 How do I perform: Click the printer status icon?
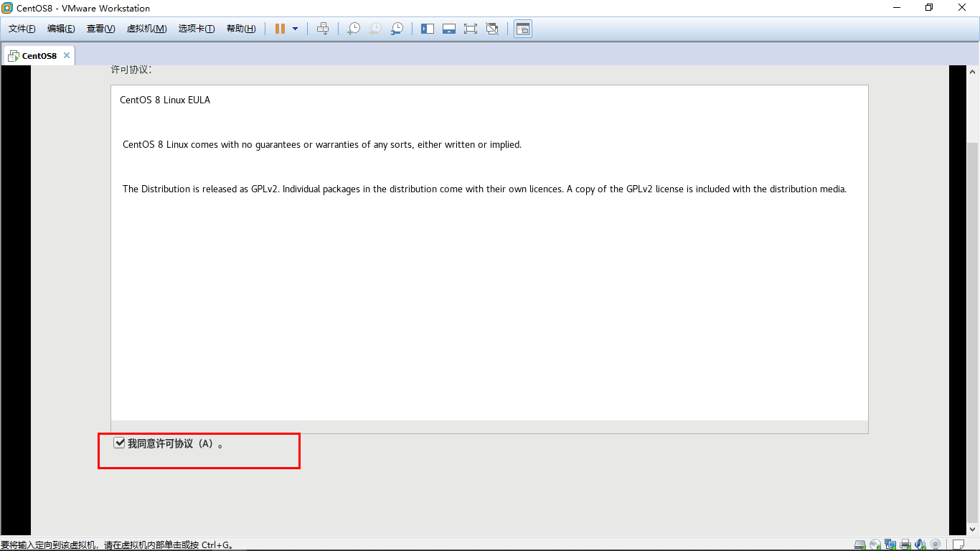(x=905, y=545)
